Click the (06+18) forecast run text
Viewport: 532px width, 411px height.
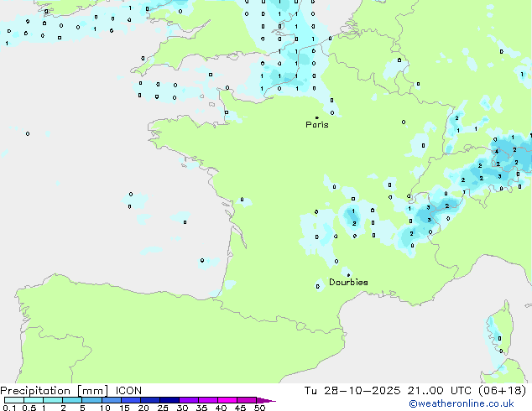pos(503,391)
